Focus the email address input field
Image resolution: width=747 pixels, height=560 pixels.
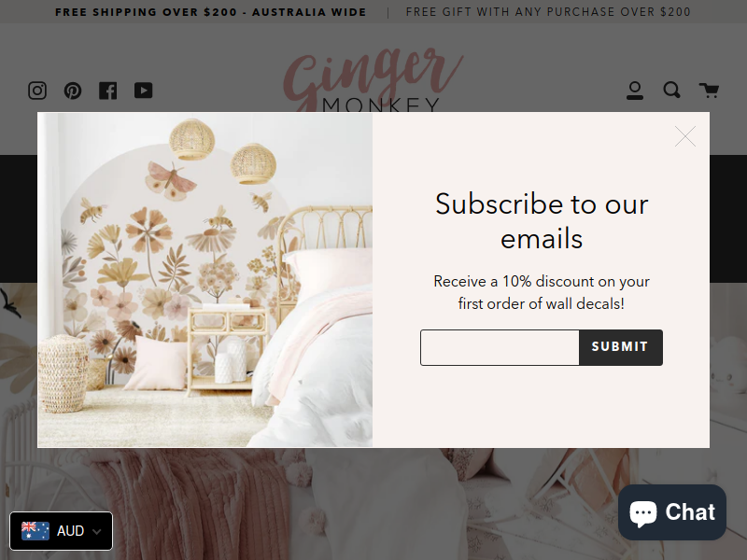(x=500, y=347)
